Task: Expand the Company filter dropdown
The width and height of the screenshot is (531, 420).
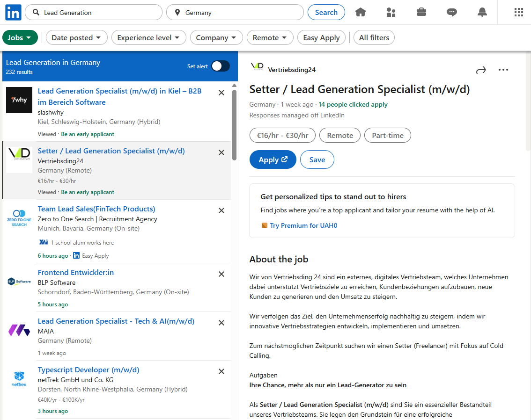Action: (216, 37)
